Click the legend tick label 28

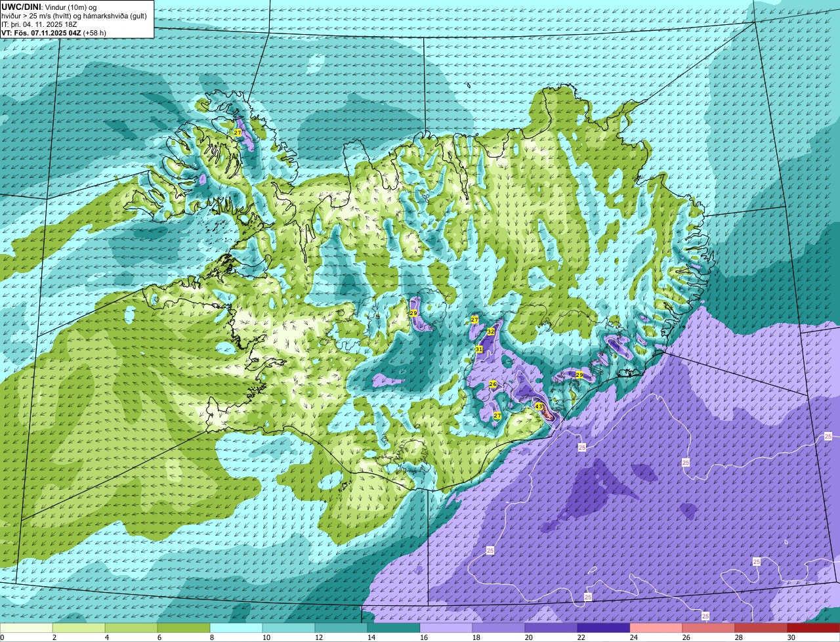point(738,637)
